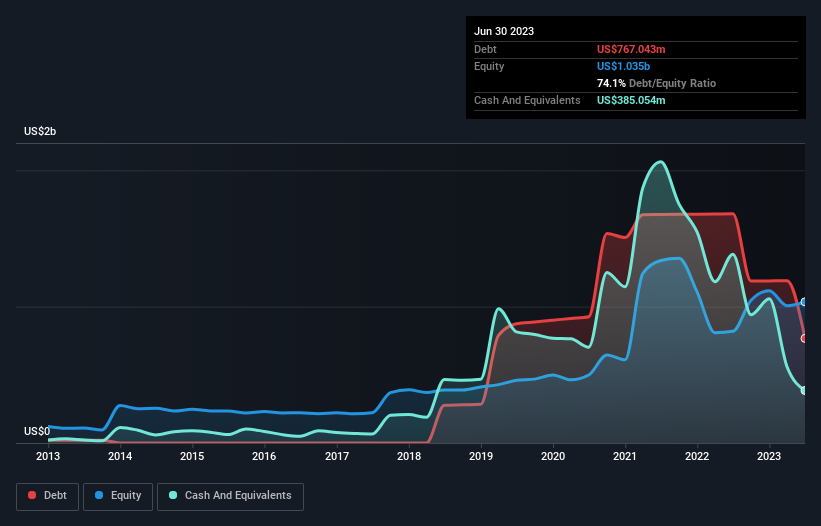The image size is (821, 526).
Task: Click the 2019 x-axis label
Action: pos(481,456)
